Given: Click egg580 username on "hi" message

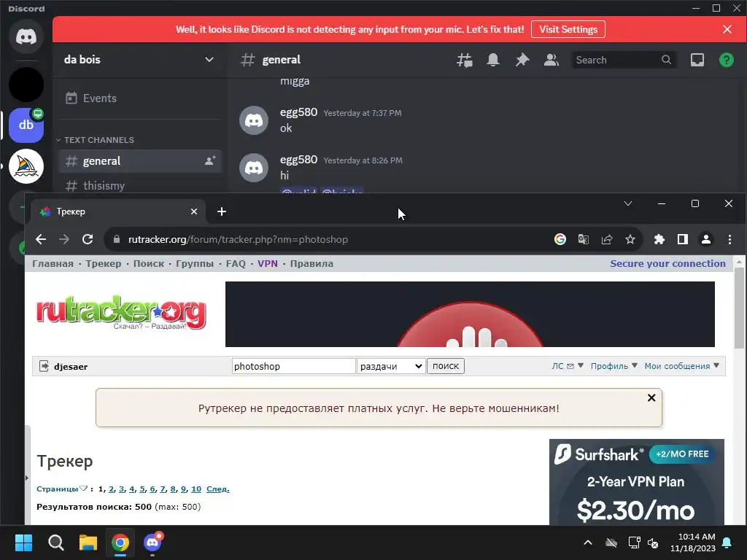Looking at the screenshot, I should click(x=298, y=160).
